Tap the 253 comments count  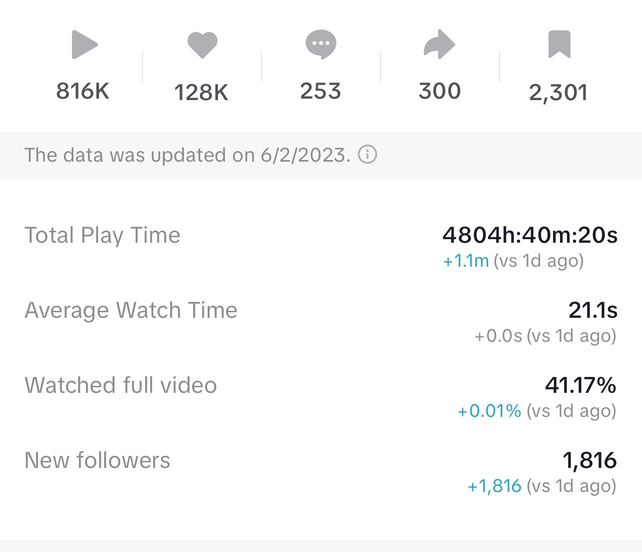coord(320,91)
